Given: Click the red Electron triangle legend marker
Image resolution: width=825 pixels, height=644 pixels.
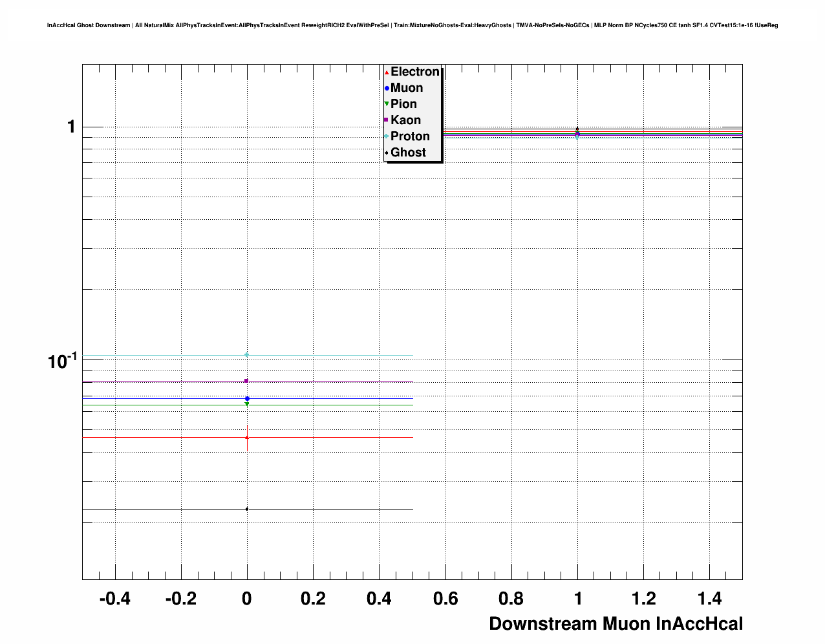Looking at the screenshot, I should tap(387, 72).
